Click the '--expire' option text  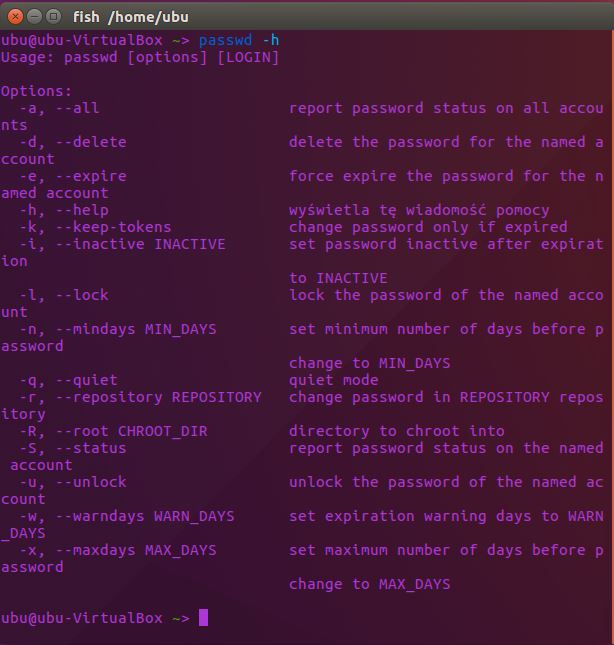[90, 176]
